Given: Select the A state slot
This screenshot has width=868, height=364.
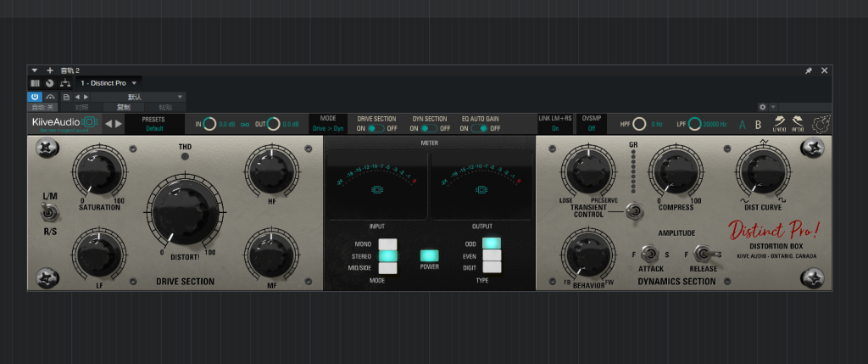Looking at the screenshot, I should click(x=743, y=125).
